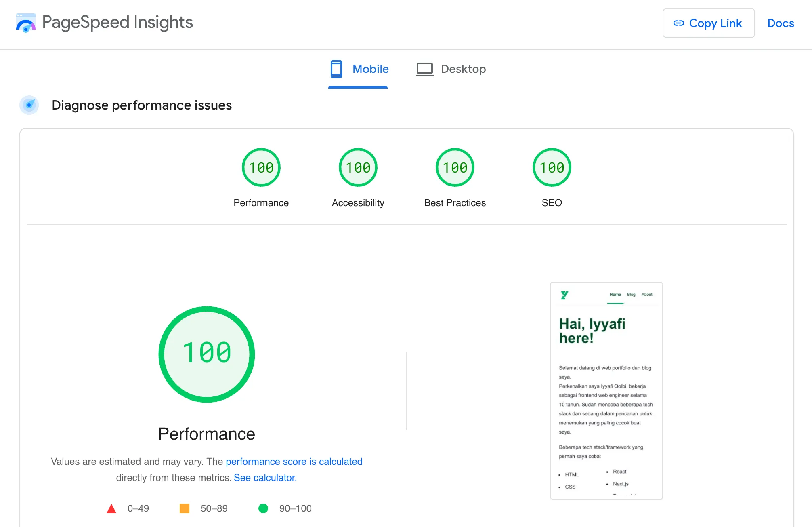Screen dimensions: 812x527
Task: Click the chain-link icon inside Copy Link
Action: pos(680,23)
